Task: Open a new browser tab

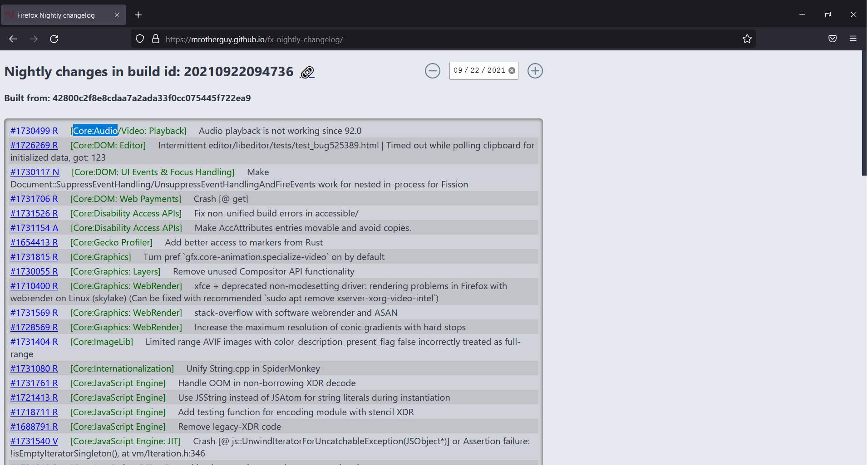Action: [x=138, y=15]
